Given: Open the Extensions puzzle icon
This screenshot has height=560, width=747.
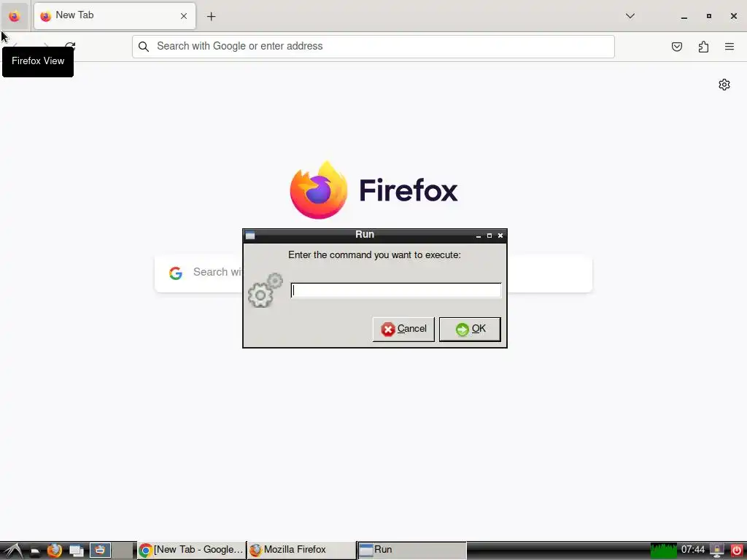Looking at the screenshot, I should 703,47.
